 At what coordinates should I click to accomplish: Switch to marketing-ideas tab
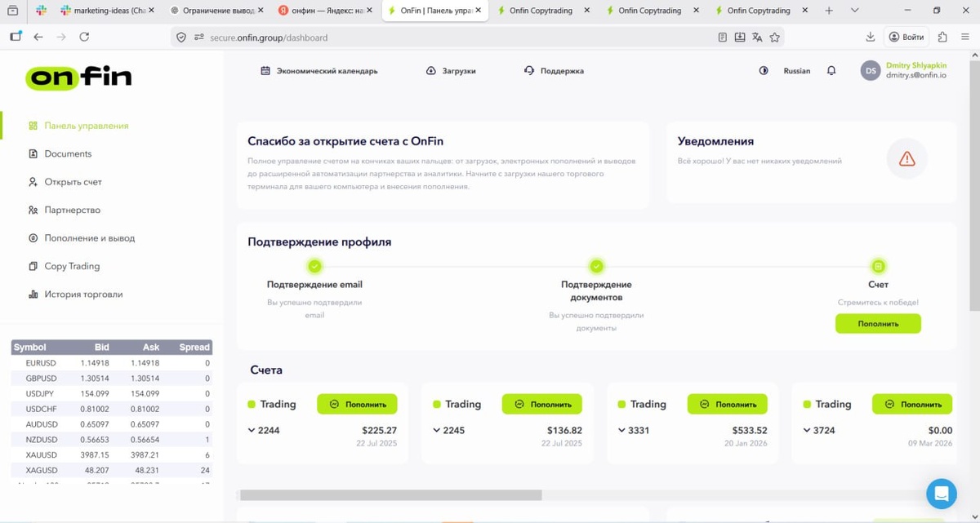(109, 11)
